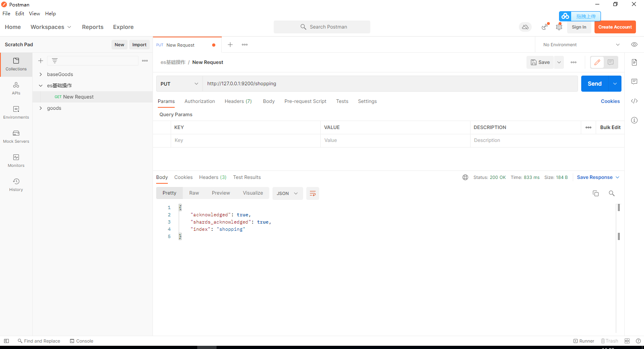Screen dimensions: 644x349
Task: Open the No Environment dropdown
Action: pyautogui.click(x=581, y=45)
